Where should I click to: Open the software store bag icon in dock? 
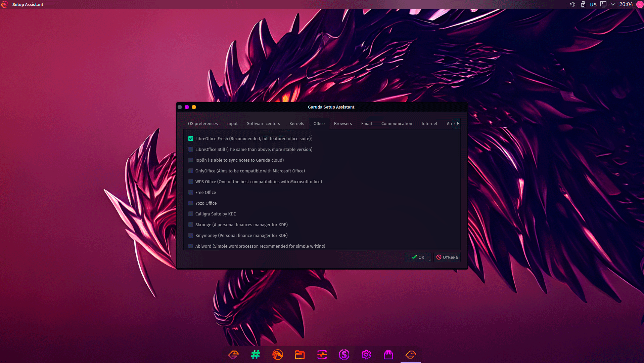click(x=388, y=355)
